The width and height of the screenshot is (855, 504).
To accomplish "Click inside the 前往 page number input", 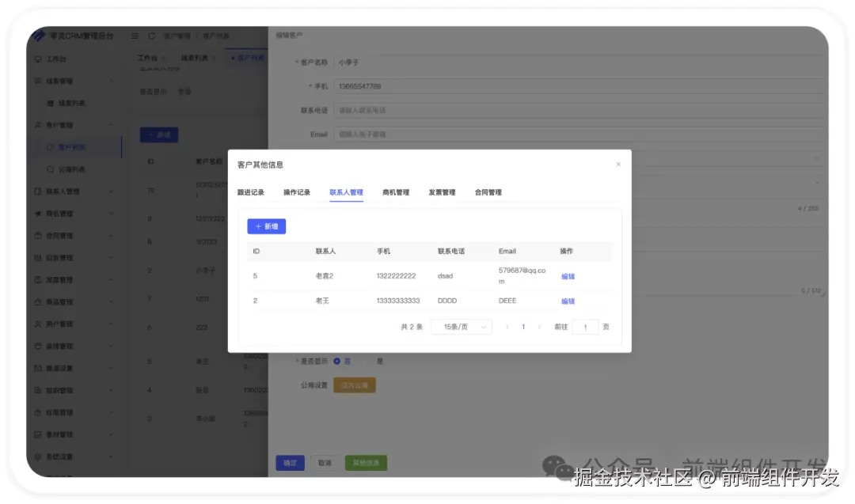I will (x=585, y=326).
